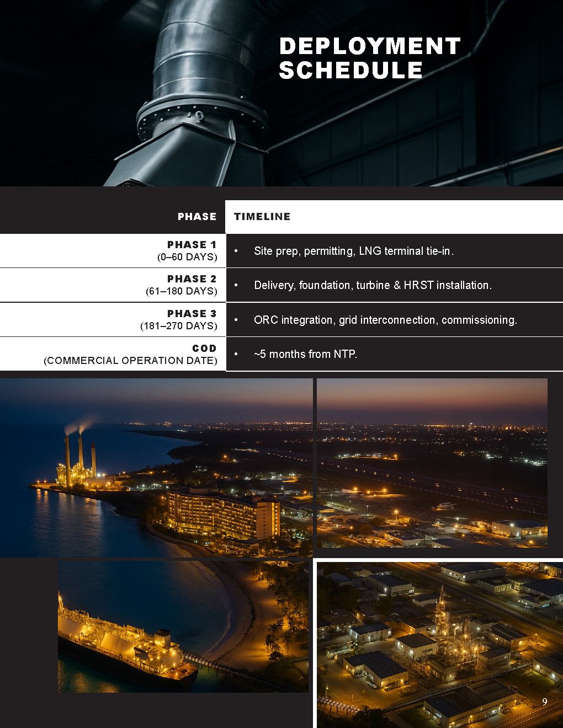The width and height of the screenshot is (563, 728).
Task: Click the PHASE 3 row label
Action: click(192, 313)
